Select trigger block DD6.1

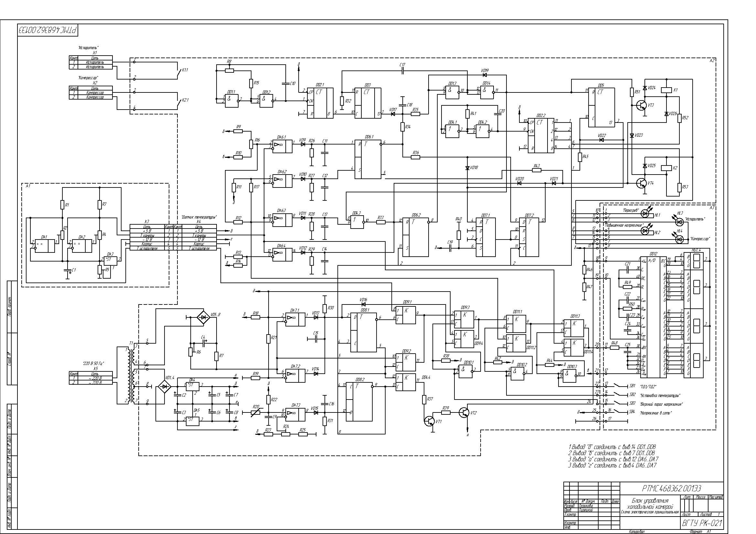368,159
